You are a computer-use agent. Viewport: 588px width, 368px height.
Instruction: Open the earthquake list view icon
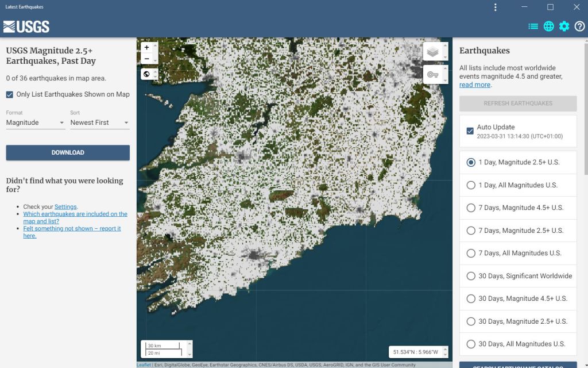pyautogui.click(x=533, y=26)
